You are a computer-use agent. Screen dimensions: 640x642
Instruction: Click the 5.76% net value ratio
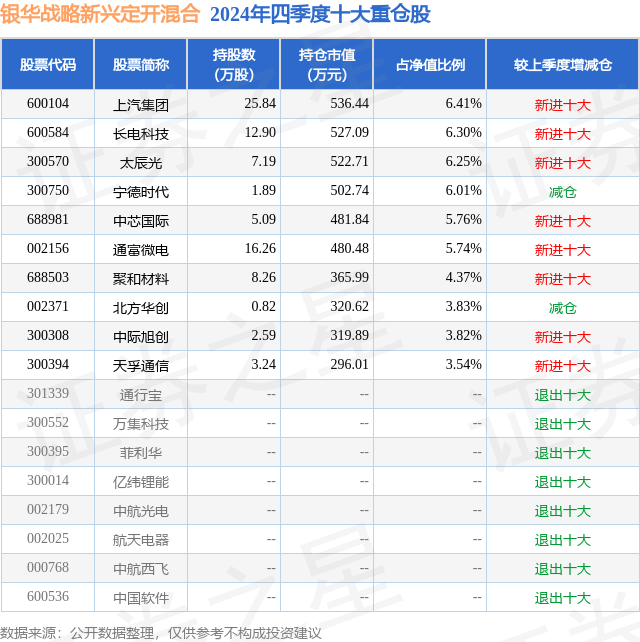click(463, 220)
